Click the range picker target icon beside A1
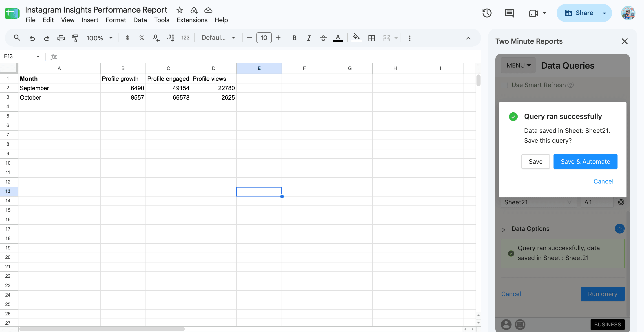644x332 pixels. click(621, 202)
